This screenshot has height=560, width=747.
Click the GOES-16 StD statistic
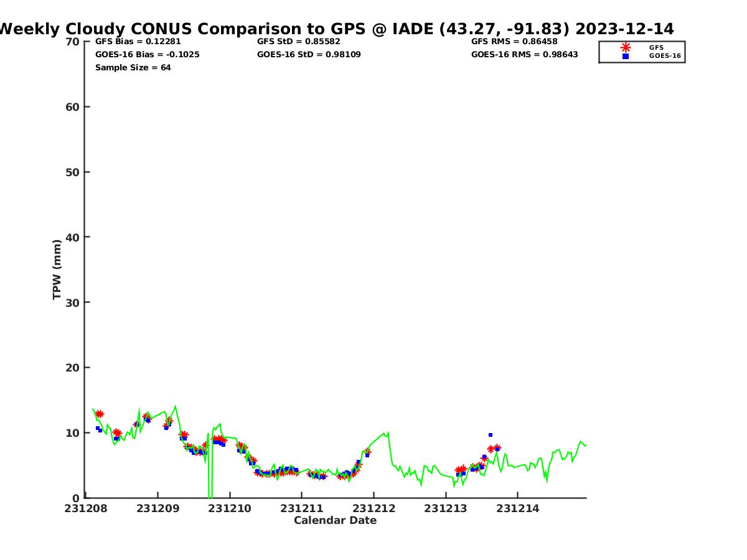[x=309, y=55]
